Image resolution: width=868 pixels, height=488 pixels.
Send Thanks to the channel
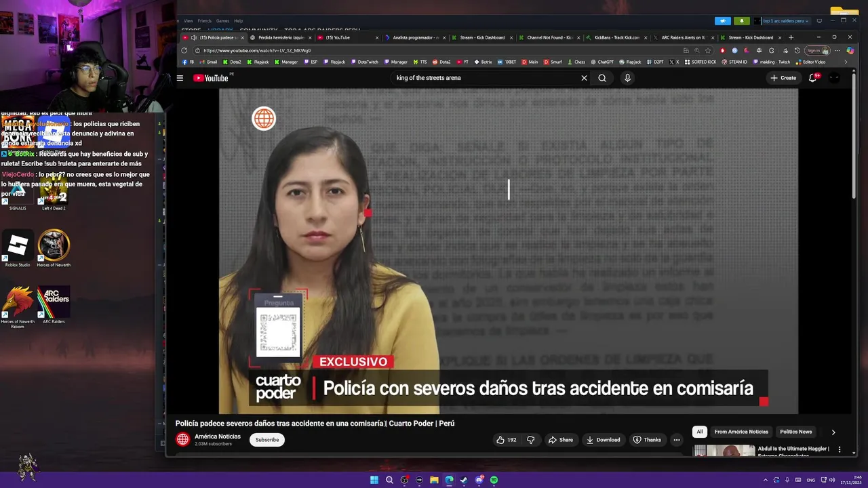(647, 440)
